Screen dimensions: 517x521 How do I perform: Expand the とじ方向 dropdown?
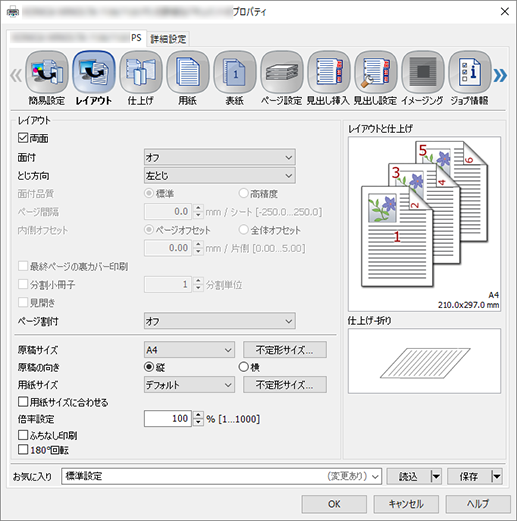point(220,175)
